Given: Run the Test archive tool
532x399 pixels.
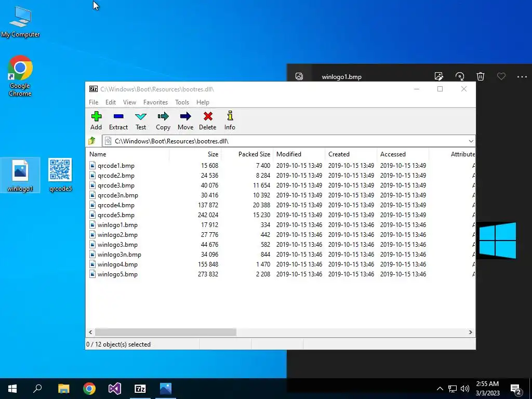Looking at the screenshot, I should [141, 121].
